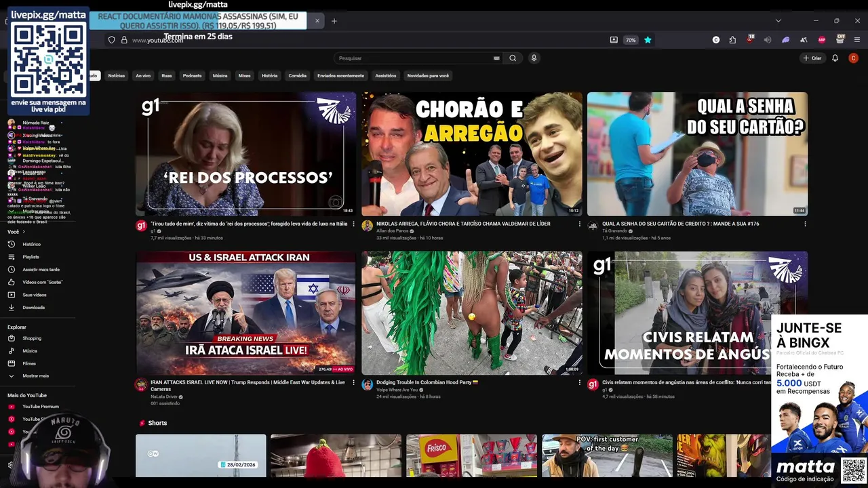Image resolution: width=868 pixels, height=488 pixels.
Task: Reset the 70% zoom level indicator
Action: 631,40
